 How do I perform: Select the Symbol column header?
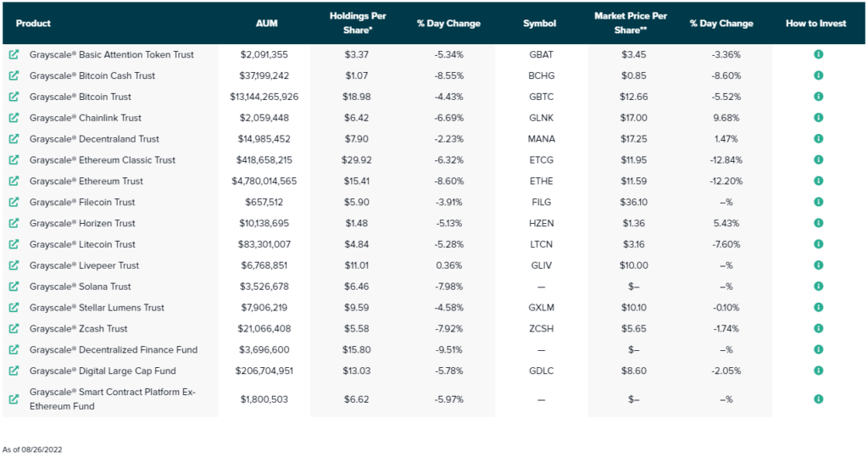click(540, 24)
